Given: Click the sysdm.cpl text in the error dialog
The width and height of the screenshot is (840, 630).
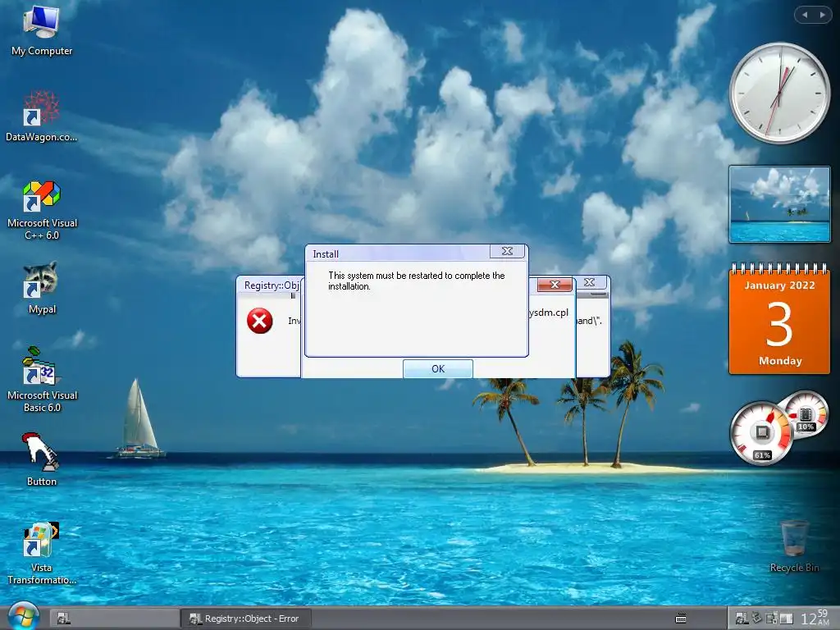Looking at the screenshot, I should [x=549, y=313].
